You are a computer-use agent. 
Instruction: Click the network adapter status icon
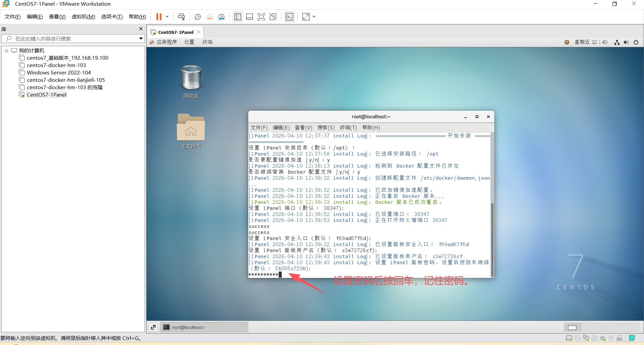point(586,338)
